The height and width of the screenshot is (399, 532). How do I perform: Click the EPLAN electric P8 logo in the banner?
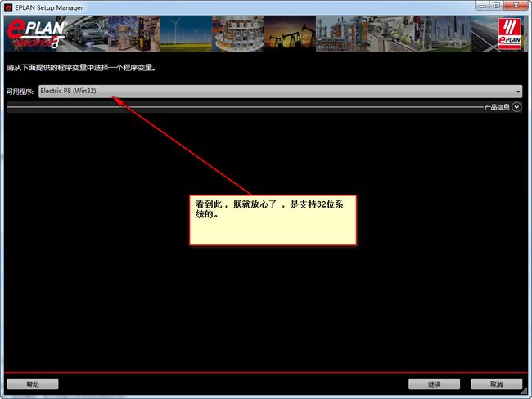[x=36, y=34]
